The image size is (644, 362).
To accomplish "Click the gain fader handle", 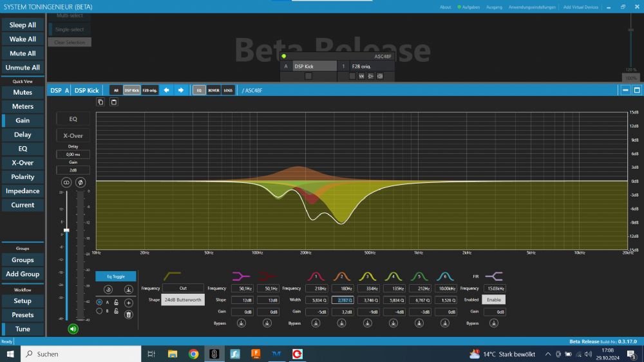I will pos(66,230).
